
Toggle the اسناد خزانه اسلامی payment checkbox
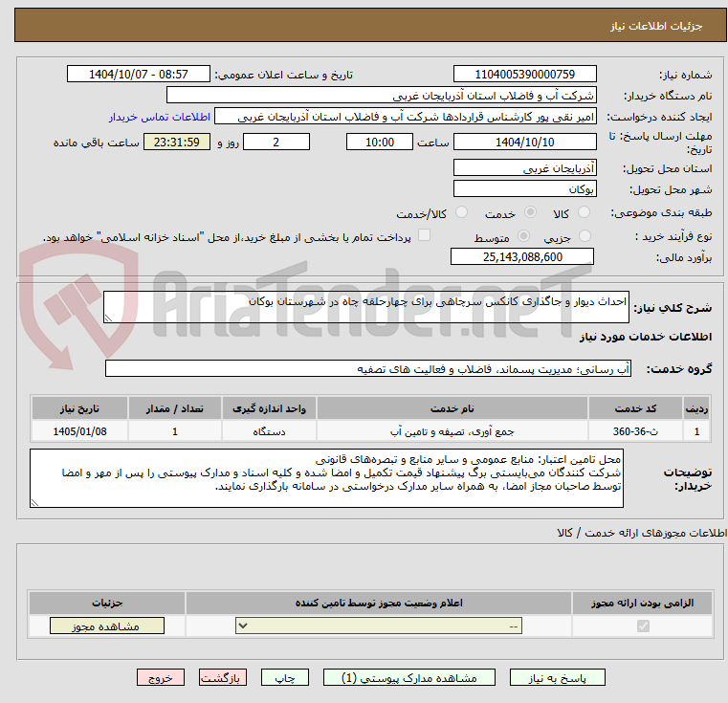pos(424,235)
